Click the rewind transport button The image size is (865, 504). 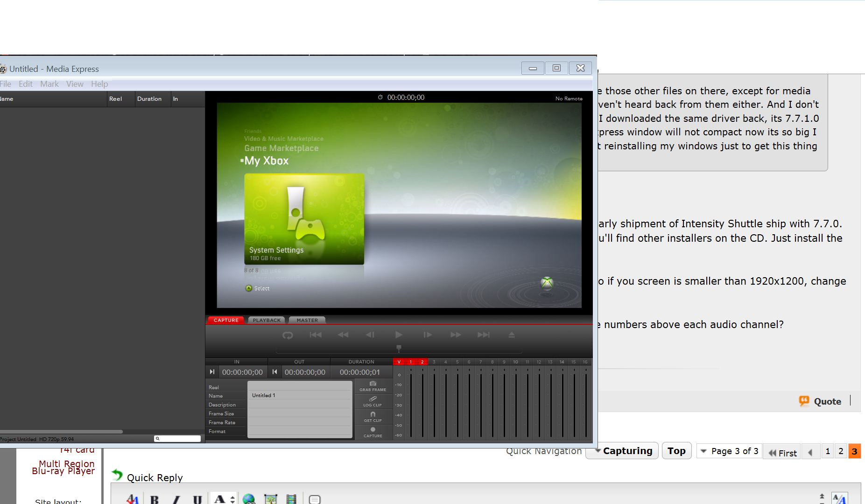343,335
